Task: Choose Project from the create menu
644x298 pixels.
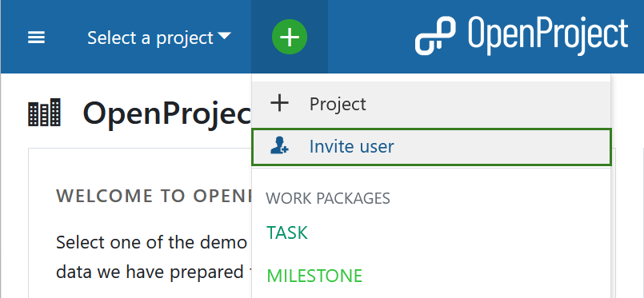Action: [x=431, y=104]
